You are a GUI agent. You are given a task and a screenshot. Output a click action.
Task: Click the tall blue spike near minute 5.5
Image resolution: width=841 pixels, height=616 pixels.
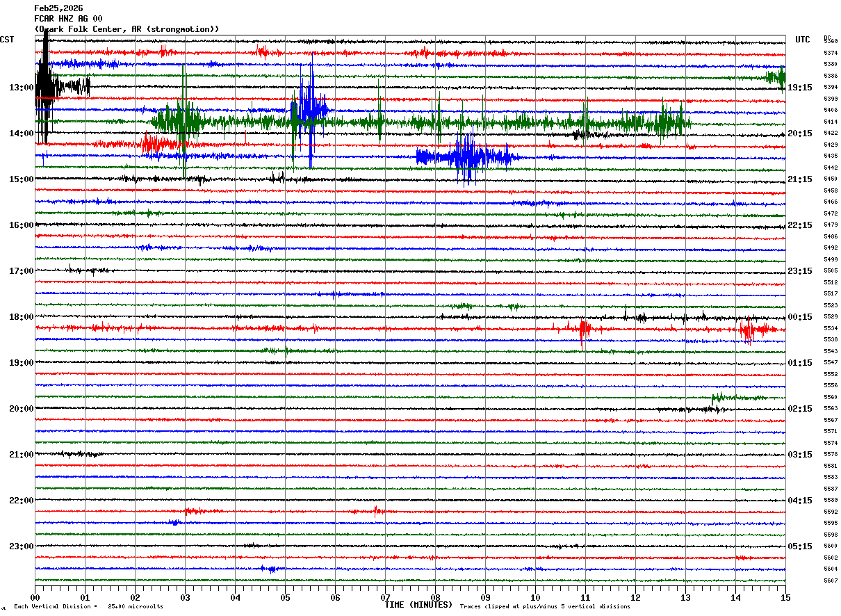(x=310, y=110)
